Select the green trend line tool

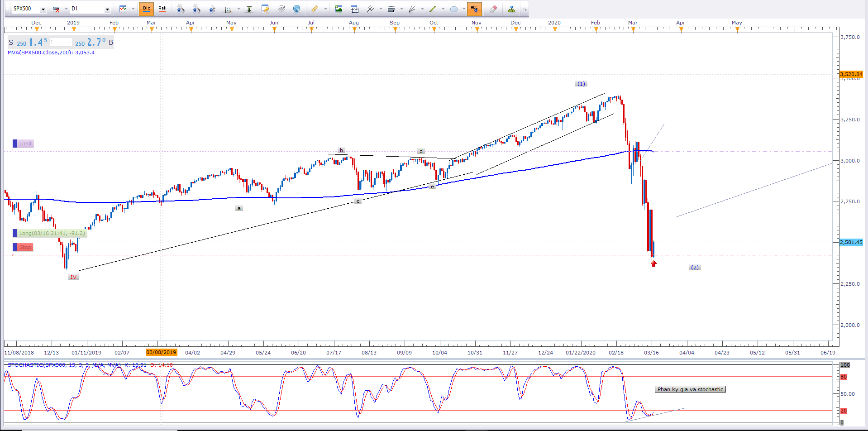(x=433, y=9)
